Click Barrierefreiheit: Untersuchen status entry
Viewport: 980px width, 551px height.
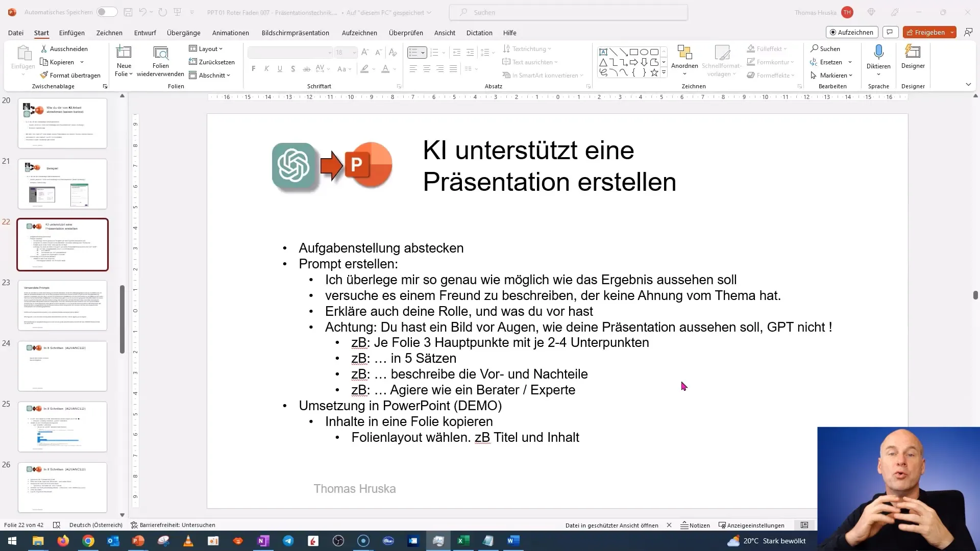point(173,525)
